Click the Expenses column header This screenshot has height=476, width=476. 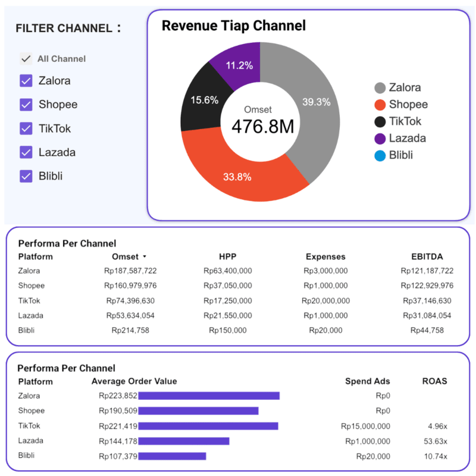325,257
